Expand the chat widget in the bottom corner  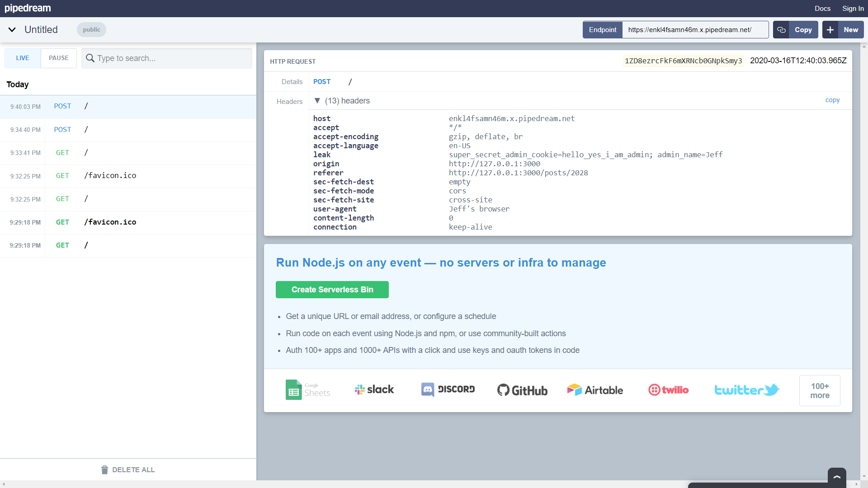(837, 477)
